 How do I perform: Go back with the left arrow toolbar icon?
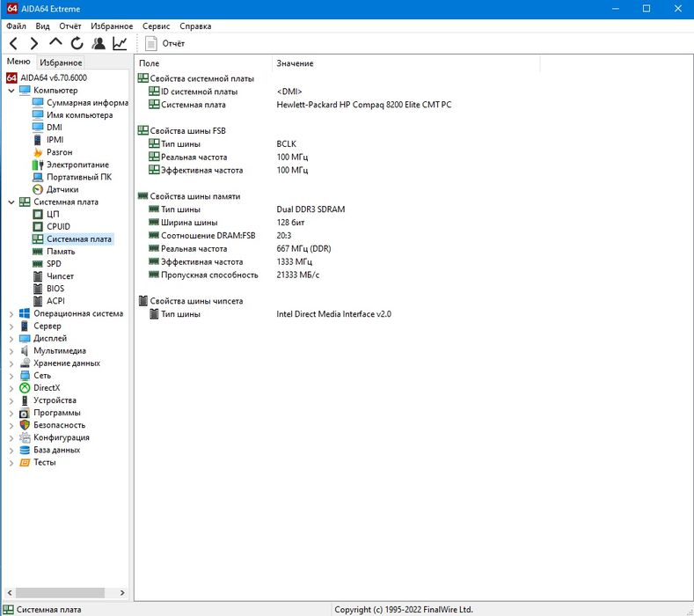coord(13,43)
